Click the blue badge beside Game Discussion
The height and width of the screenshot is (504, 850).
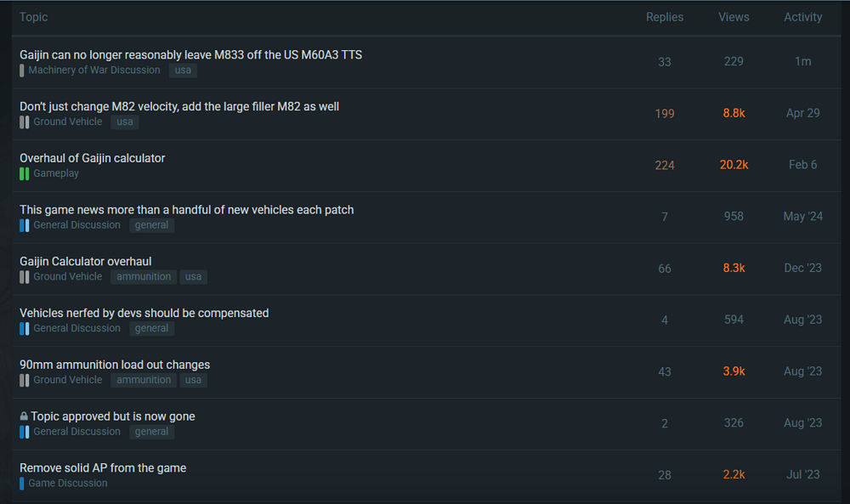(x=22, y=484)
